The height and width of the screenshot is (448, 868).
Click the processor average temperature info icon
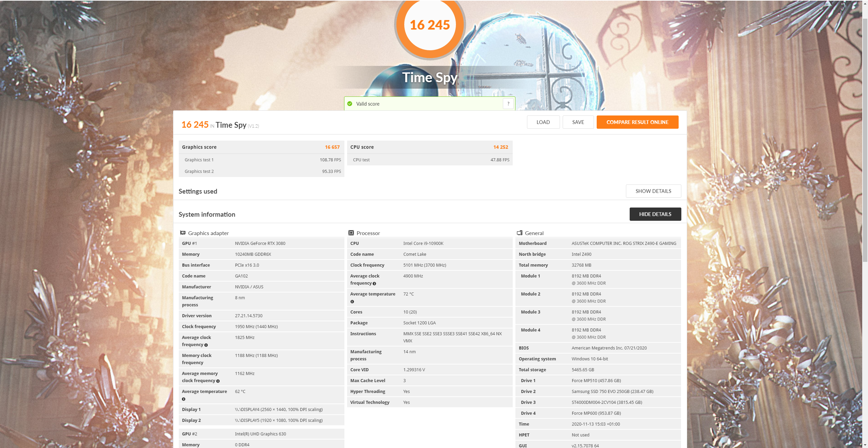point(352,302)
